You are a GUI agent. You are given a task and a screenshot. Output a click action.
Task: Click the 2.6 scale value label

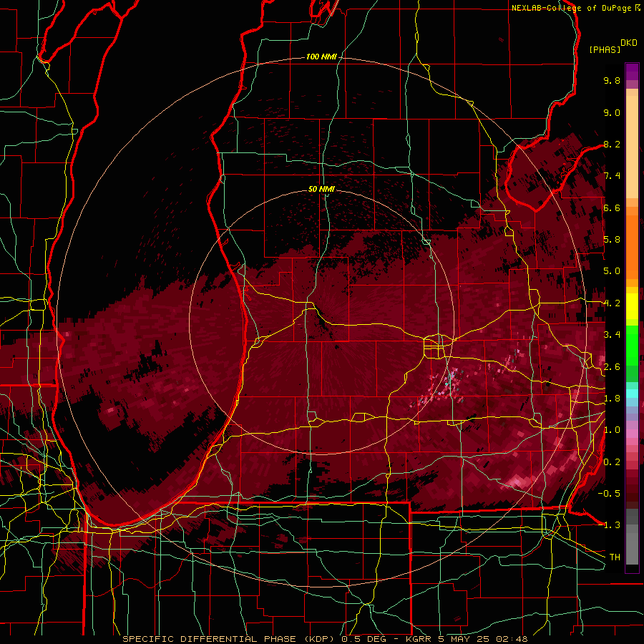(x=612, y=367)
